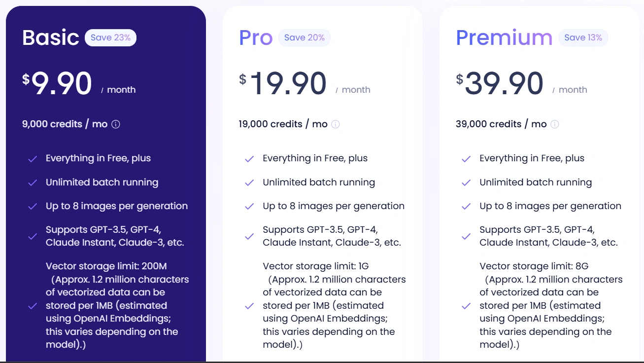Click the Vector storage limit: 8G text
The image size is (644, 363).
pyautogui.click(x=534, y=266)
